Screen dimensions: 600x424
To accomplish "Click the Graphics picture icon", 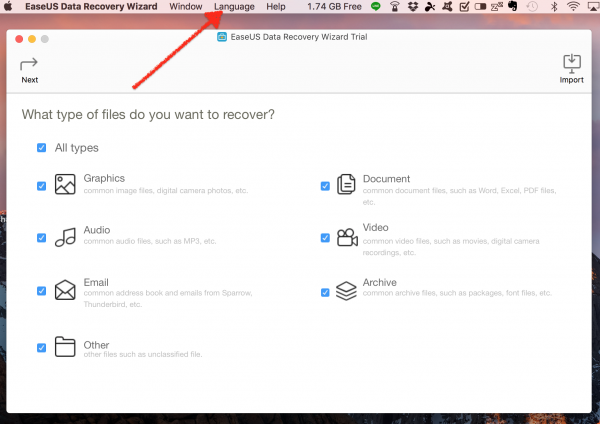I will (65, 184).
